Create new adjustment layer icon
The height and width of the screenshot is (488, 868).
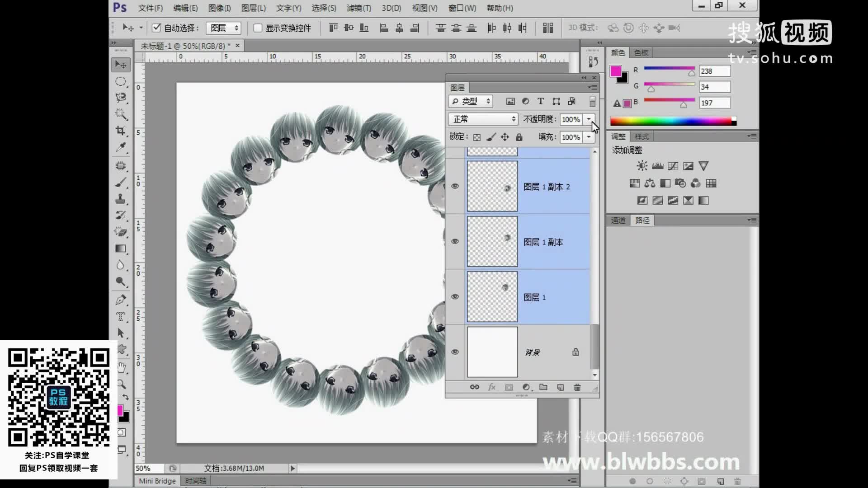click(x=527, y=387)
